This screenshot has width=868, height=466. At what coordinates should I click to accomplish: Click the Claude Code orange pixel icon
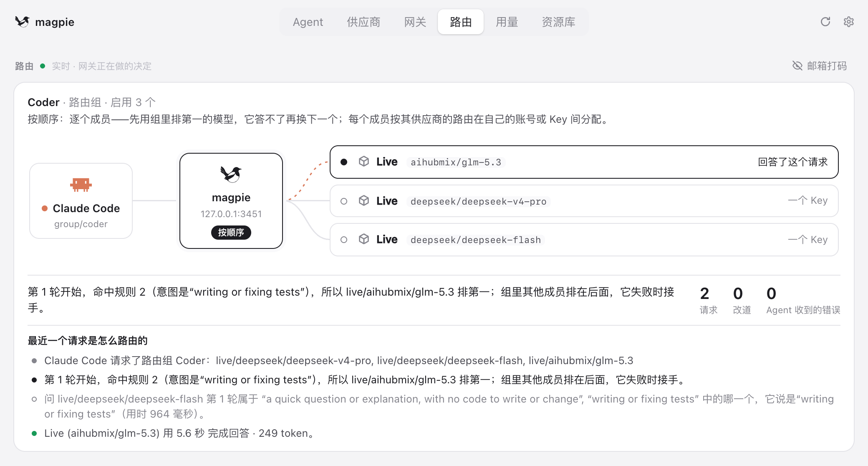point(81,185)
